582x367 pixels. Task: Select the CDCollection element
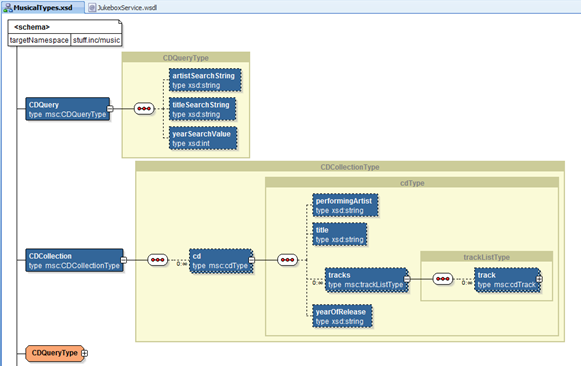[x=74, y=260]
